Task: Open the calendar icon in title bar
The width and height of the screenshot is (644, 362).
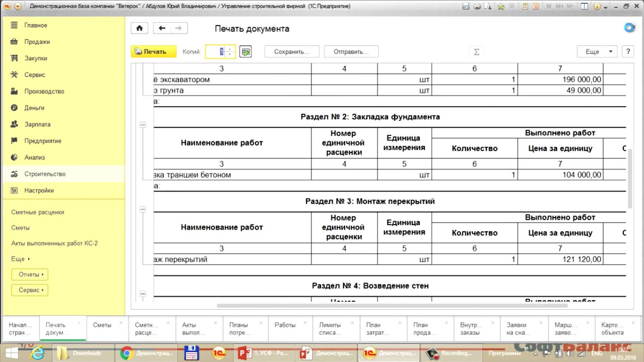Action: click(x=535, y=7)
